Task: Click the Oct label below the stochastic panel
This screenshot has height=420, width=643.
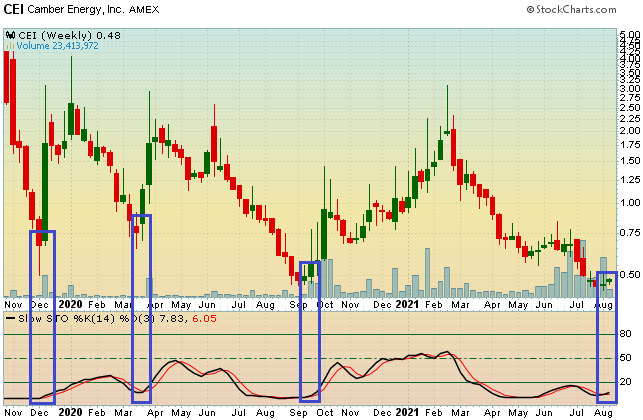Action: click(x=325, y=413)
